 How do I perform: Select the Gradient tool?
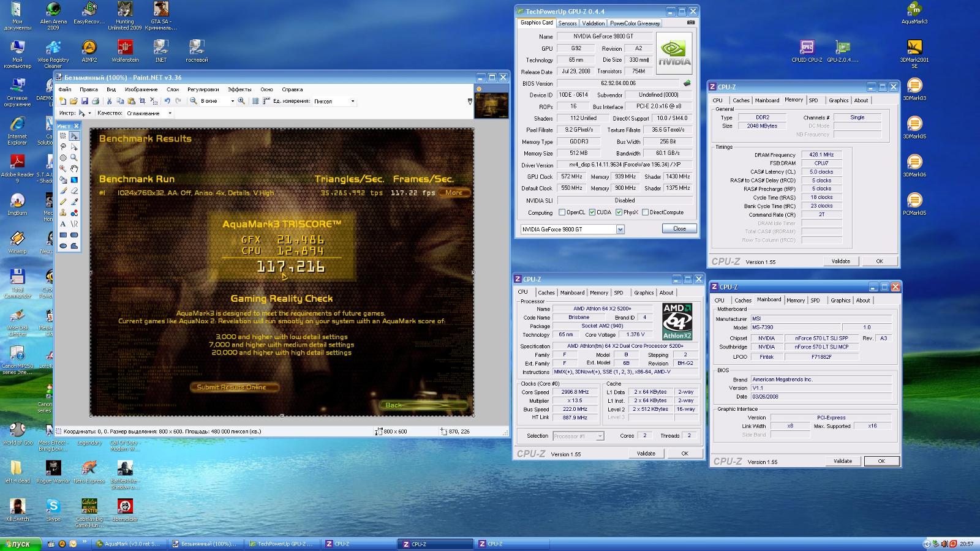(74, 179)
